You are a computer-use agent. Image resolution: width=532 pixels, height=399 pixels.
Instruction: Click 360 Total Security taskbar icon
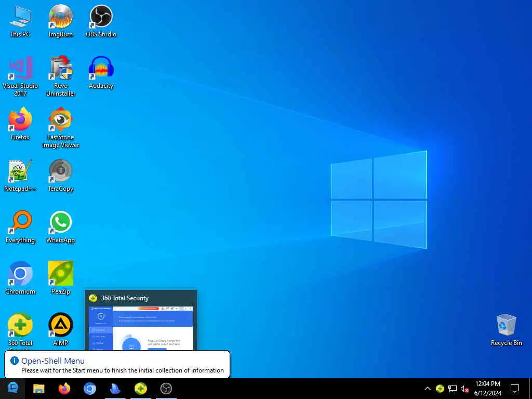pos(140,389)
